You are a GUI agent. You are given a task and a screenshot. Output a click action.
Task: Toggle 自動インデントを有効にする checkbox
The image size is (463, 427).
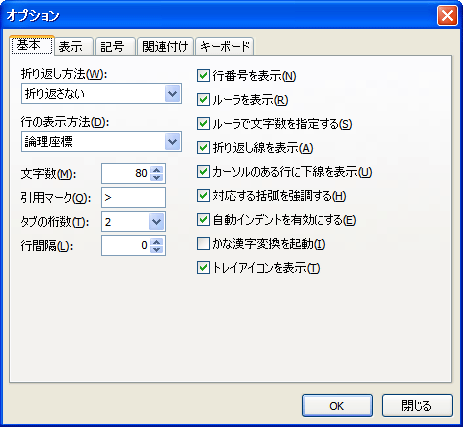[203, 220]
